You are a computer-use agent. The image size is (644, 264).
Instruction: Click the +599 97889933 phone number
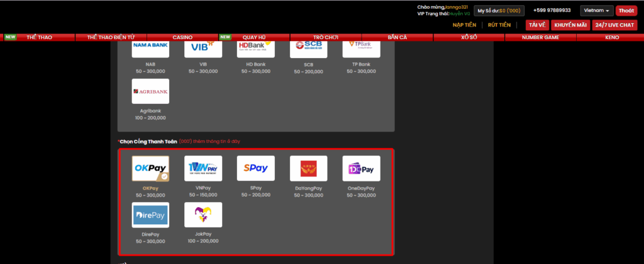click(x=552, y=10)
